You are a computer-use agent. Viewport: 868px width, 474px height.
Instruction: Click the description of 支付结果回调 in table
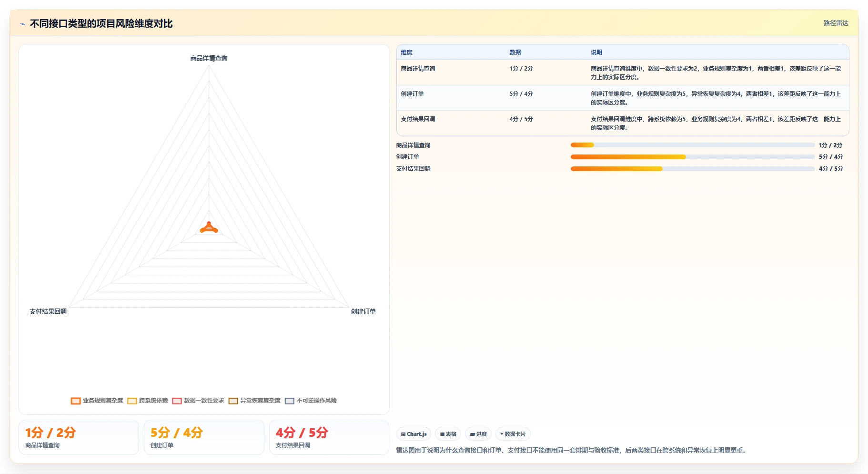[716, 124]
